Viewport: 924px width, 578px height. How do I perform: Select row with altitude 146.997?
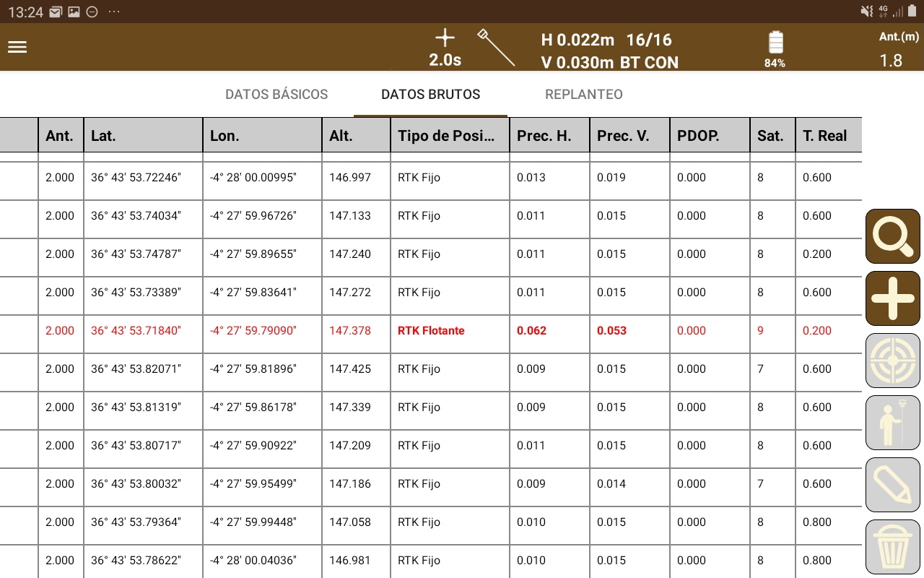click(431, 178)
